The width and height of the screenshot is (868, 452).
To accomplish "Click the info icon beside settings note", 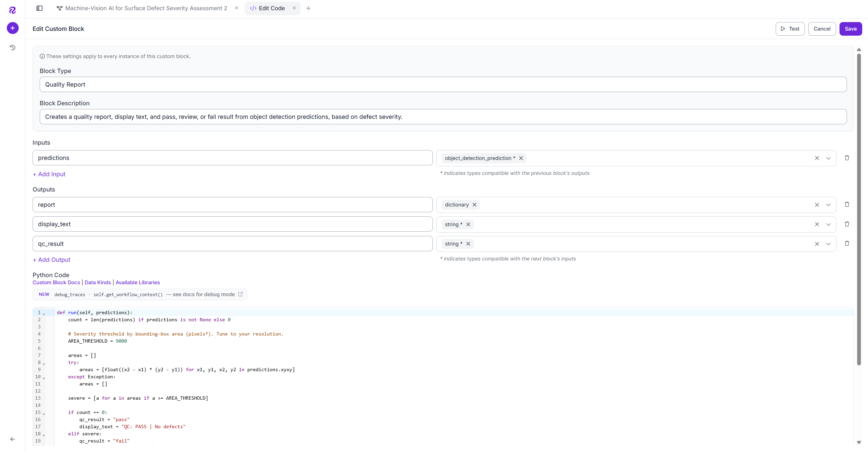I will pos(42,56).
